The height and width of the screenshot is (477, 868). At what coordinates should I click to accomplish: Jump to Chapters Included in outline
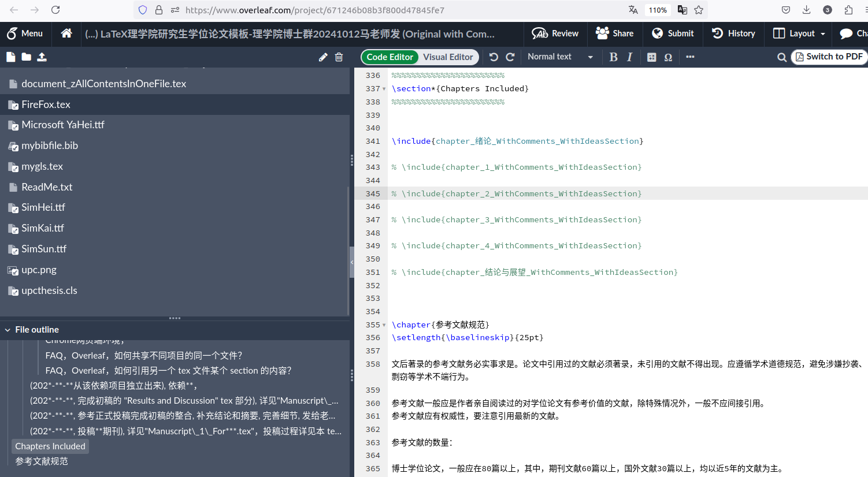pyautogui.click(x=50, y=446)
